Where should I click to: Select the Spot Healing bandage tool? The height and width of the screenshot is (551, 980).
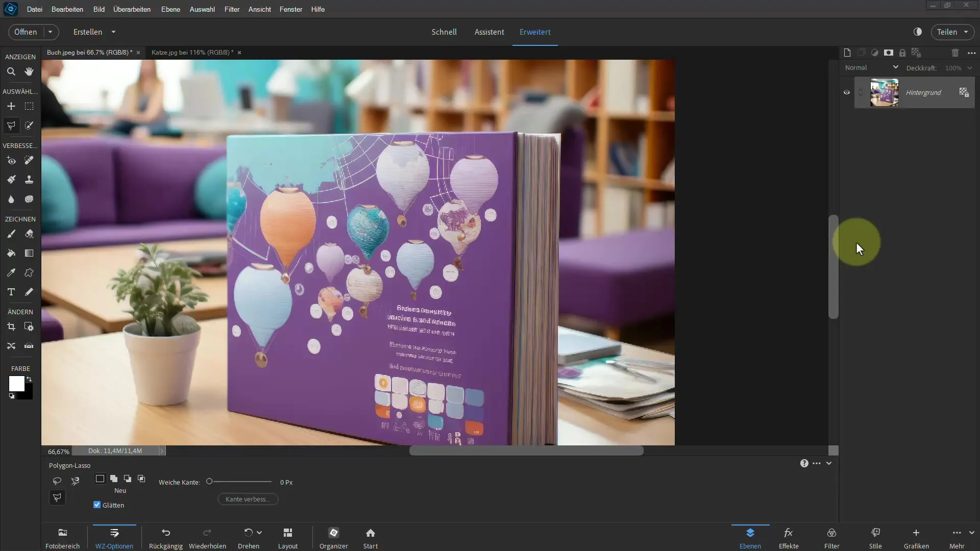29,160
